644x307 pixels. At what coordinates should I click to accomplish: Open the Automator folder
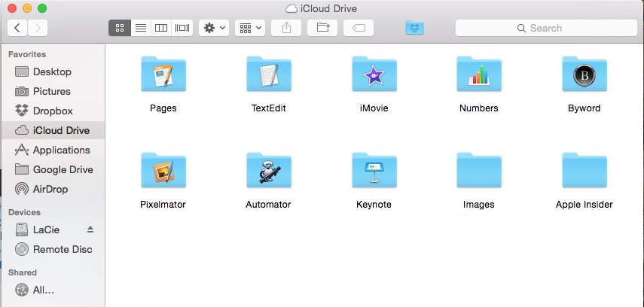(x=269, y=170)
